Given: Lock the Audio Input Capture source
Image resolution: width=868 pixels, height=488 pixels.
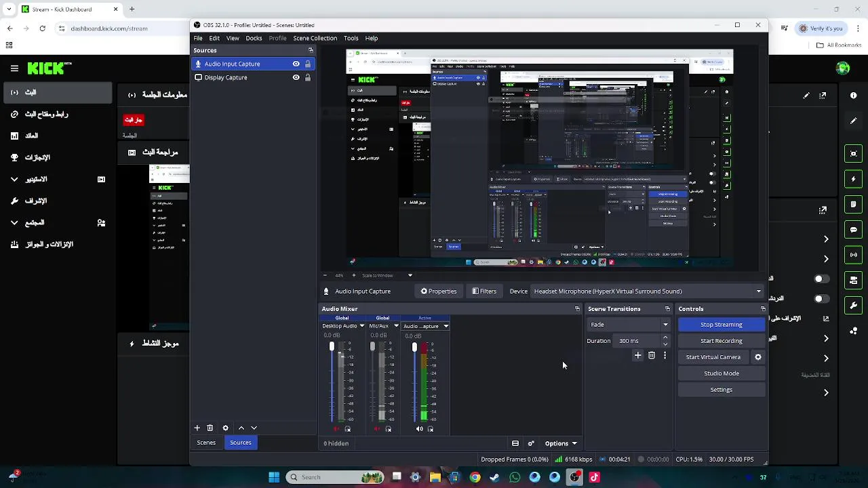Looking at the screenshot, I should coord(307,64).
